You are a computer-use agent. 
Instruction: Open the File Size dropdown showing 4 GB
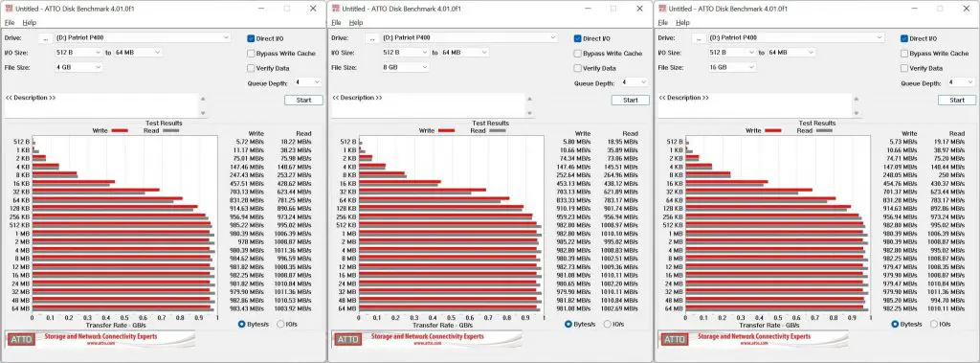point(78,67)
